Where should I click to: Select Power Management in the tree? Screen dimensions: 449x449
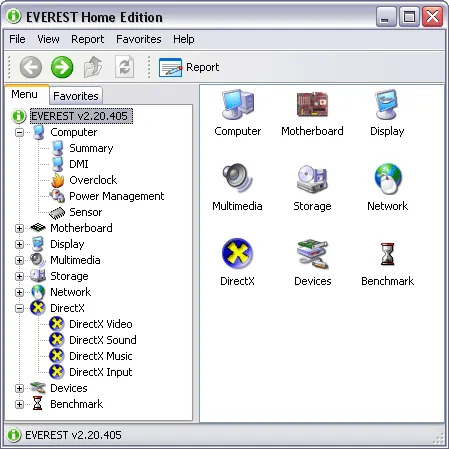pos(116,196)
